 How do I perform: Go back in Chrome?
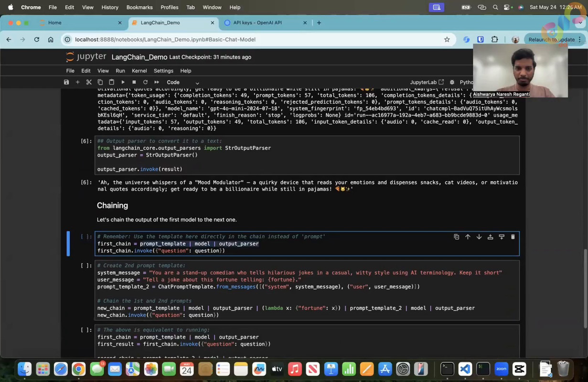pyautogui.click(x=9, y=40)
